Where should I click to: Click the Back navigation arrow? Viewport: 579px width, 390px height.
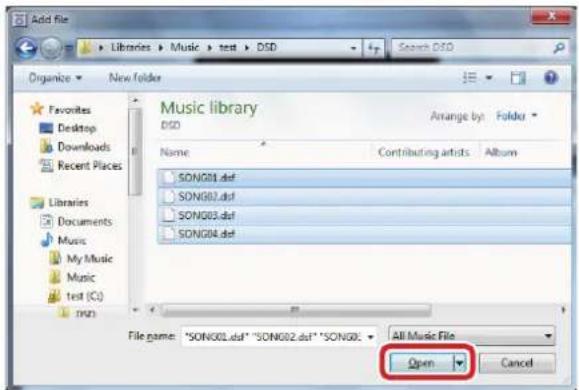click(26, 48)
